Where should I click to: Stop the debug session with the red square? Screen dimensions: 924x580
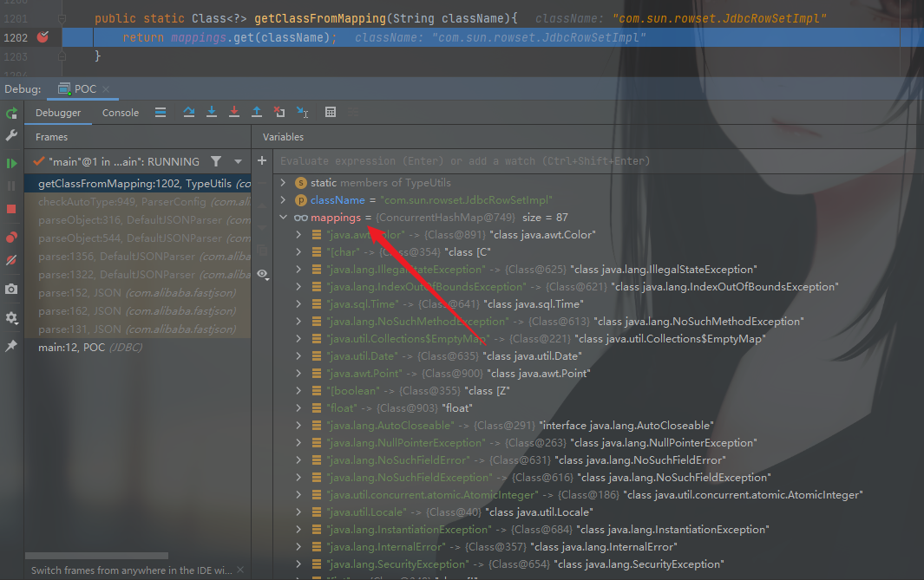(x=11, y=209)
